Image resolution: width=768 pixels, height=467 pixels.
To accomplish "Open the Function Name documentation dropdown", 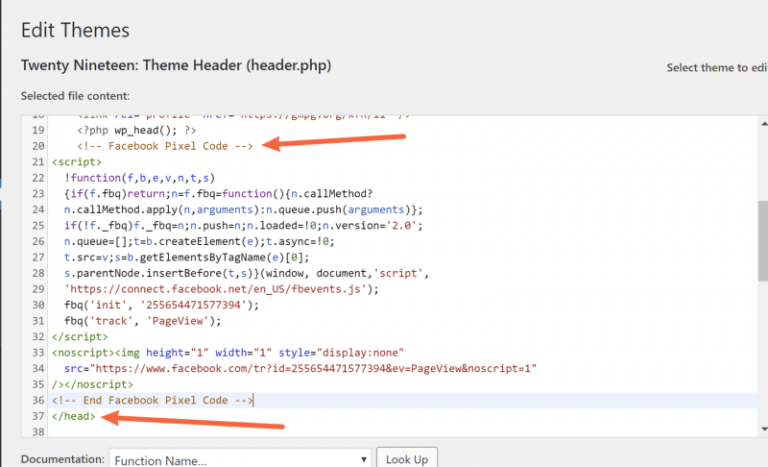I will [x=240, y=460].
